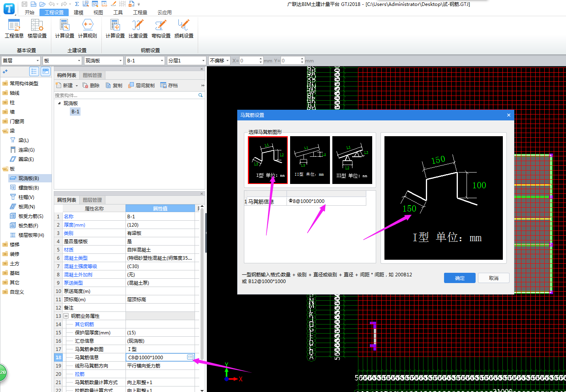Viewport: 566px width, 392px height.
Task: Click 取消 in the 马凳筋设置 dialog
Action: click(x=494, y=278)
